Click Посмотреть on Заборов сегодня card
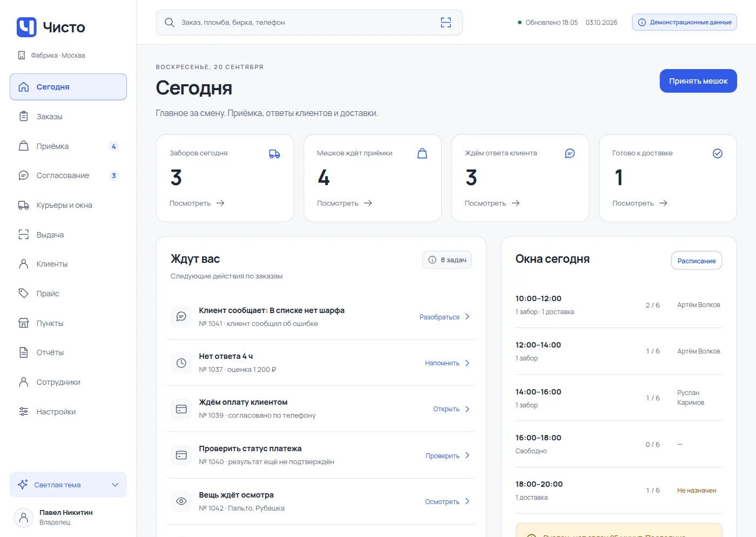756x537 pixels. (x=197, y=203)
